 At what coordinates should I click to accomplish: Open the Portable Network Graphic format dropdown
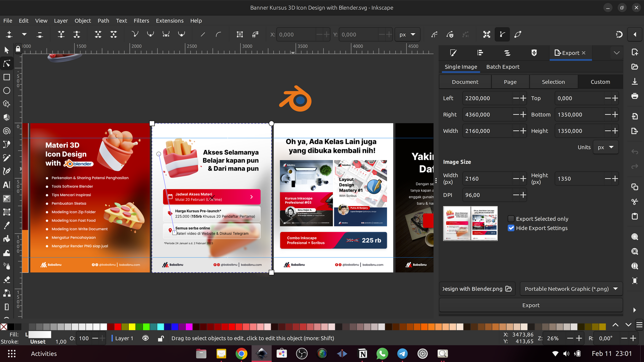571,289
